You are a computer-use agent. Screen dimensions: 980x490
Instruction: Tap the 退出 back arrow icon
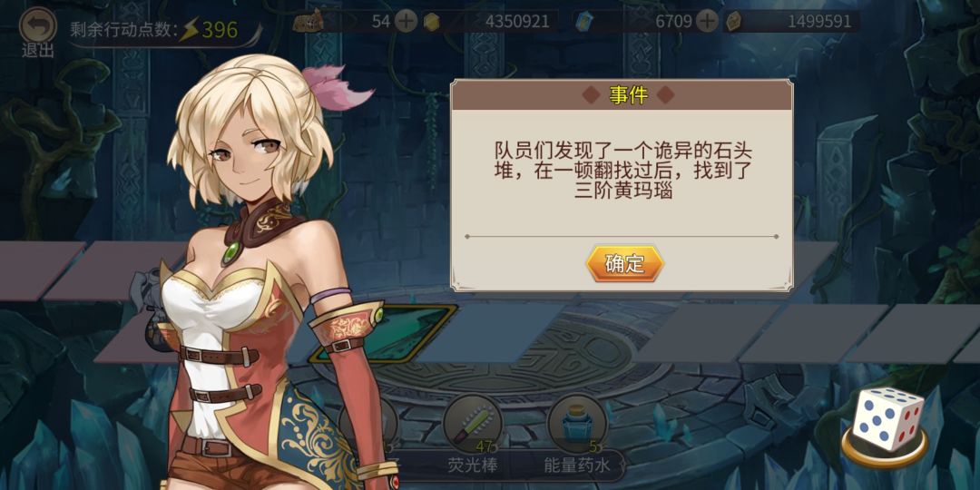coord(38,25)
